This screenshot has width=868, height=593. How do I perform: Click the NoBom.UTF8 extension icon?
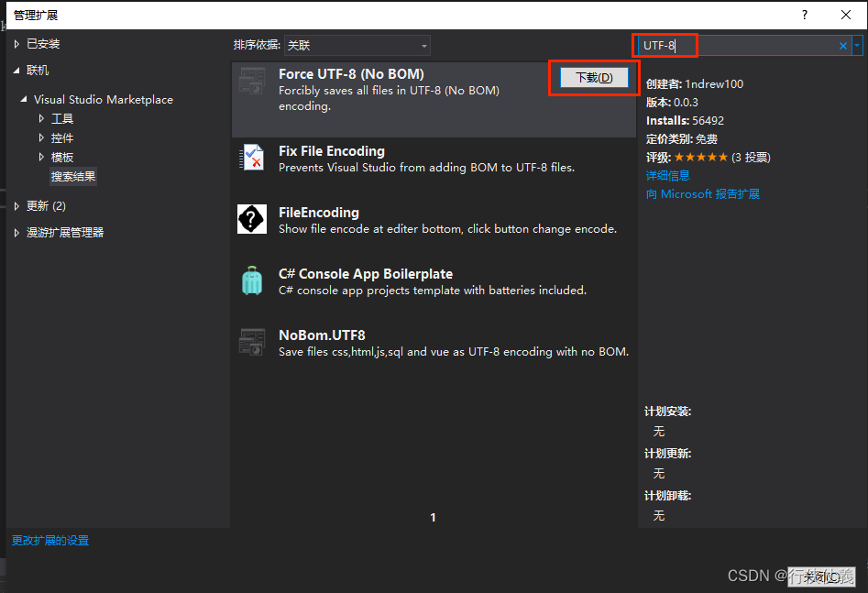pos(252,342)
